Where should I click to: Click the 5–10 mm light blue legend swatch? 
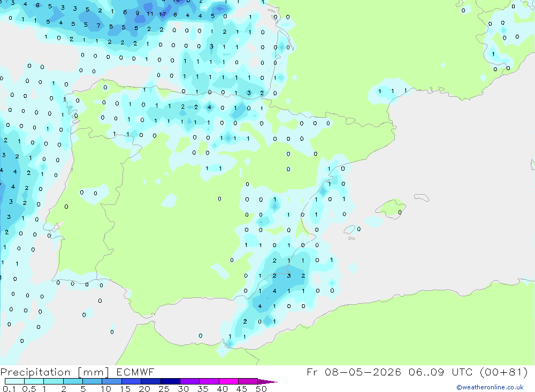click(93, 381)
